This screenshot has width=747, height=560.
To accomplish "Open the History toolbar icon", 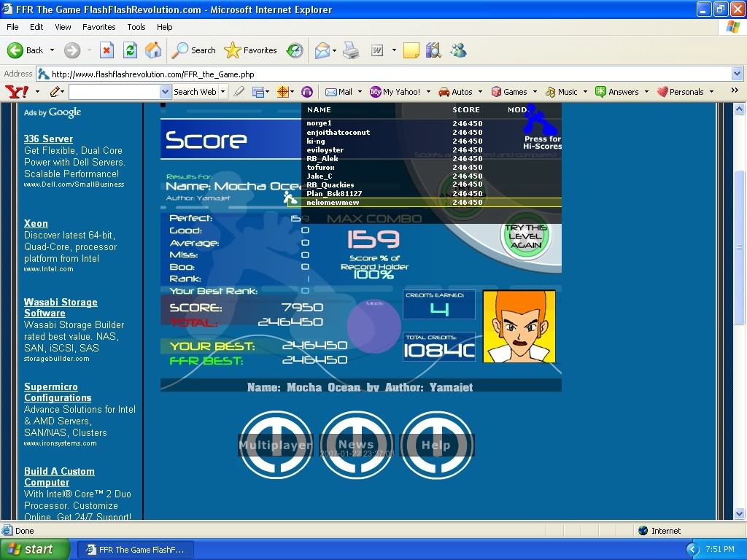I will coord(295,50).
